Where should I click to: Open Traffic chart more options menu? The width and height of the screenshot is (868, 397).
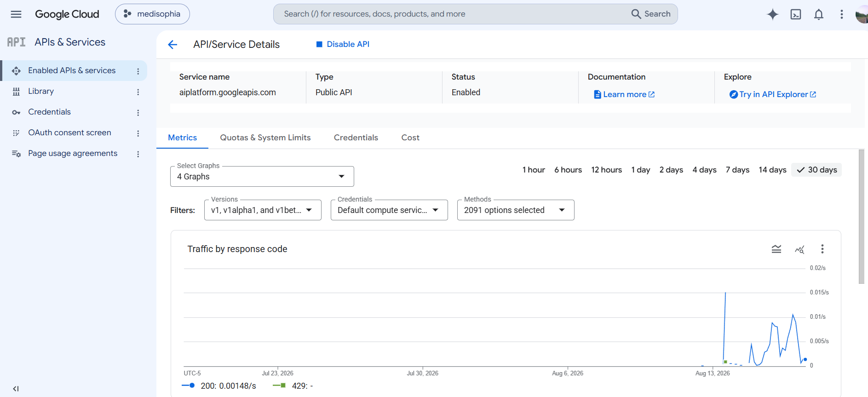click(x=822, y=249)
